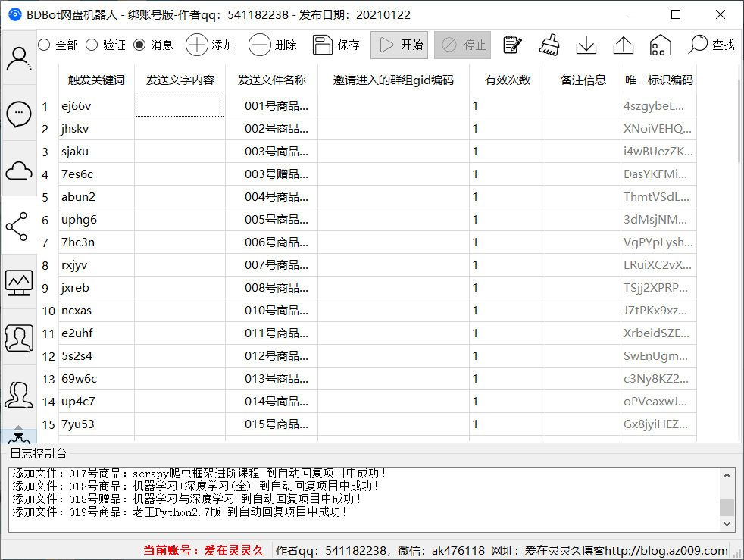
Task: Click log console scrollbar up arrow
Action: (x=727, y=476)
